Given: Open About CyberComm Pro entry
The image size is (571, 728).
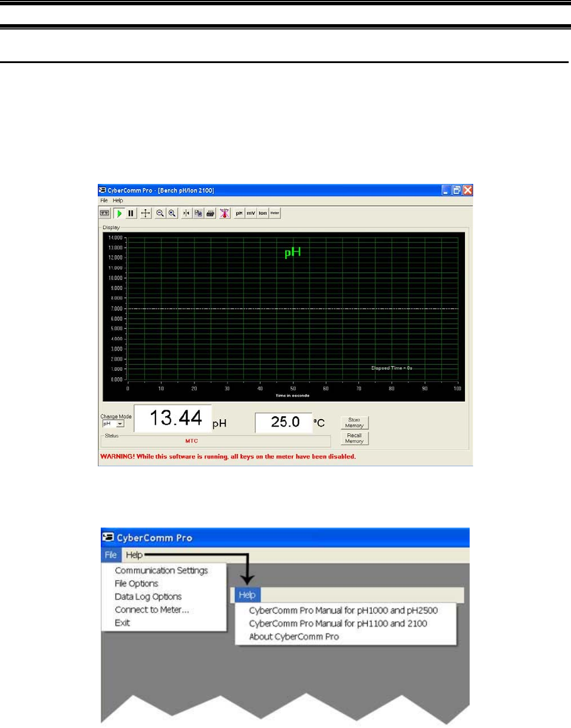Looking at the screenshot, I should point(294,637).
